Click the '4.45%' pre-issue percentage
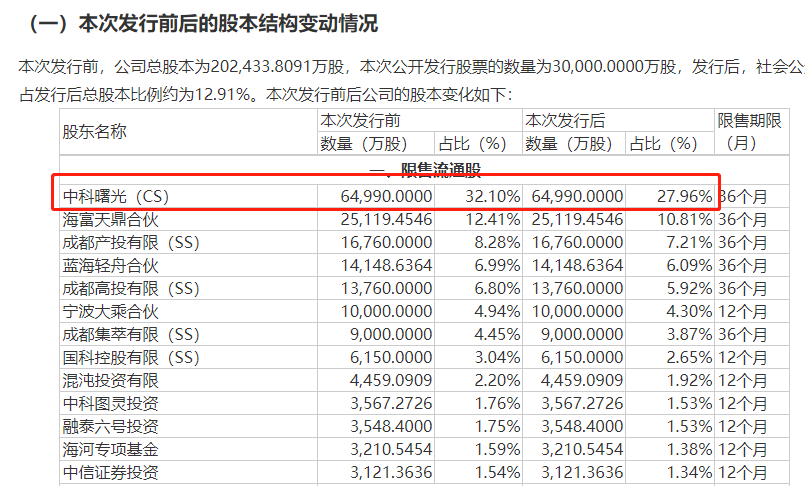This screenshot has width=805, height=486. click(497, 335)
